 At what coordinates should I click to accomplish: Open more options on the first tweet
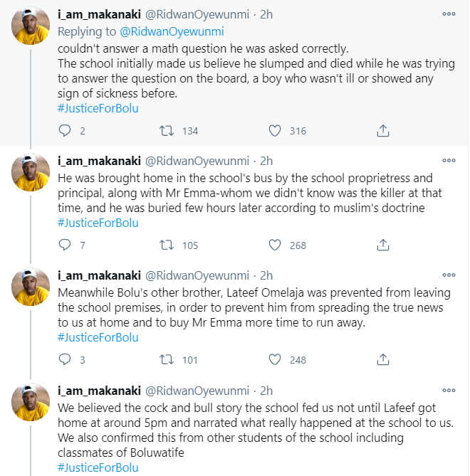click(449, 14)
